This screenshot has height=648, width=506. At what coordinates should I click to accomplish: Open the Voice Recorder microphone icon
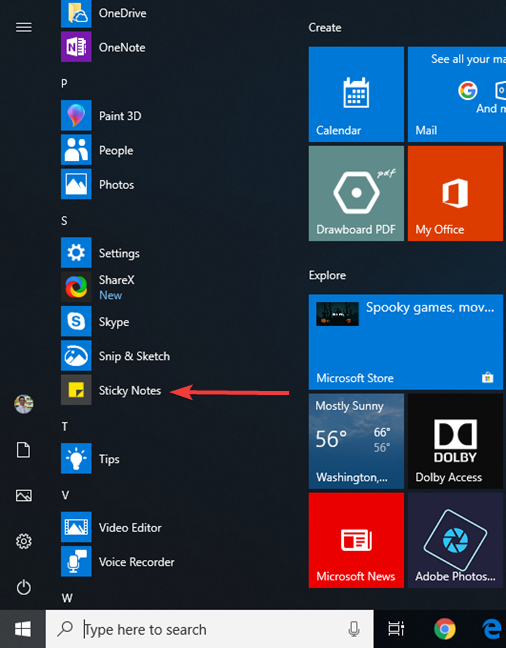76,561
